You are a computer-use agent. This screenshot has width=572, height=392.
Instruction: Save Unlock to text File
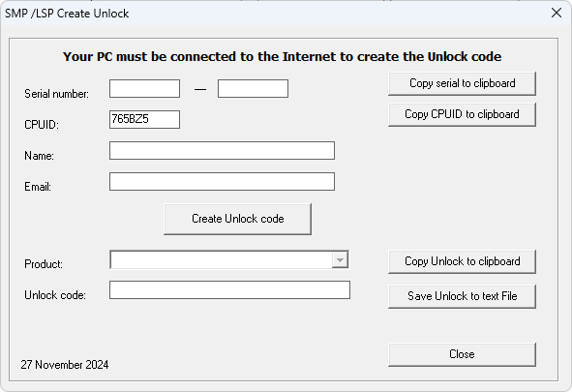pyautogui.click(x=463, y=296)
